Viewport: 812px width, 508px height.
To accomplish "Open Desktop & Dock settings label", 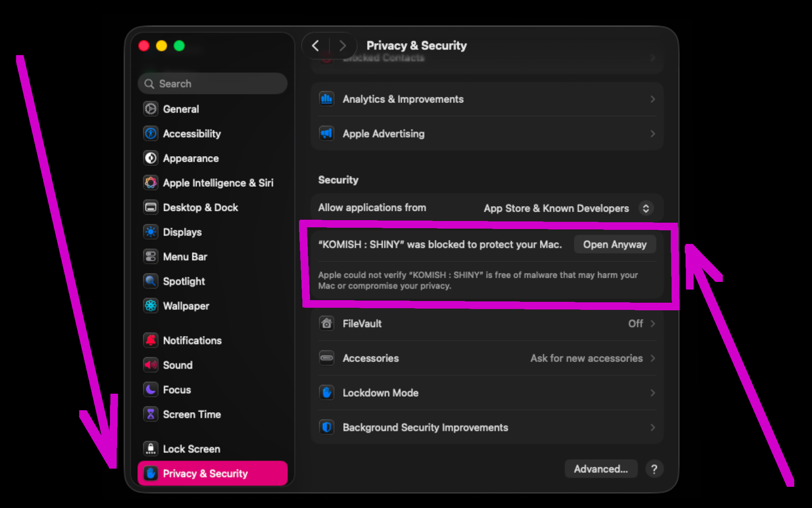I will [x=200, y=207].
